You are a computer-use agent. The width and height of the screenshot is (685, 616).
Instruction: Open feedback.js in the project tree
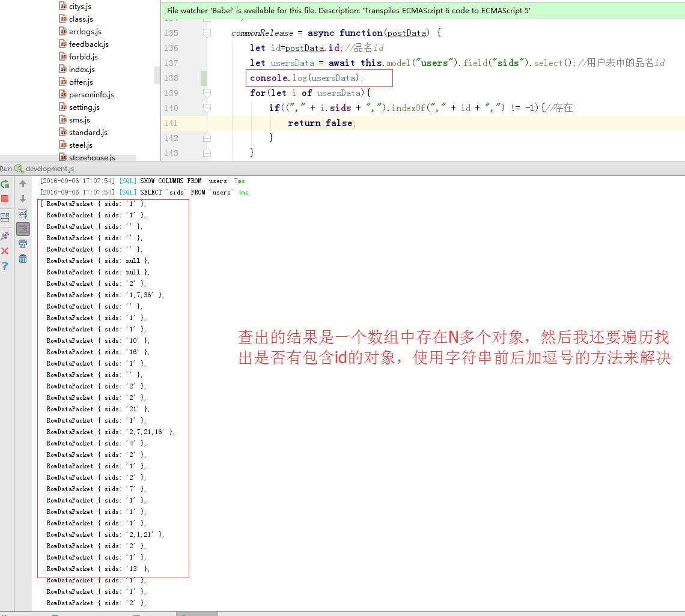(89, 44)
